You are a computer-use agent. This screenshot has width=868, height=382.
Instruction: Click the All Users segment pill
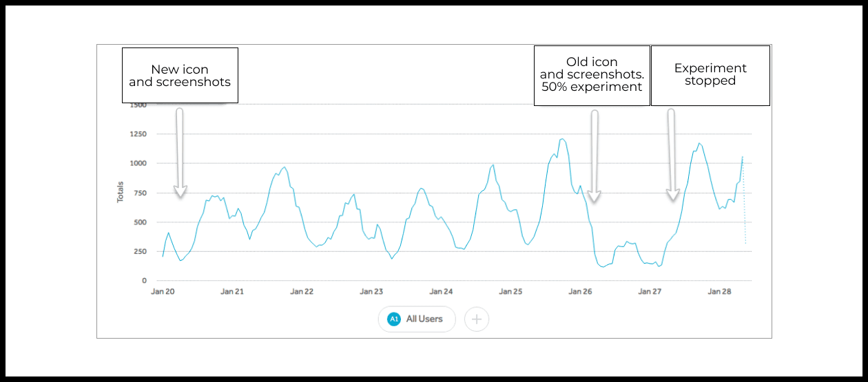tap(417, 319)
